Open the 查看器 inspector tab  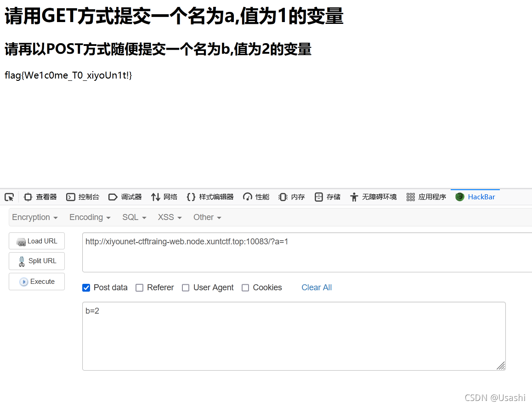[x=40, y=197]
